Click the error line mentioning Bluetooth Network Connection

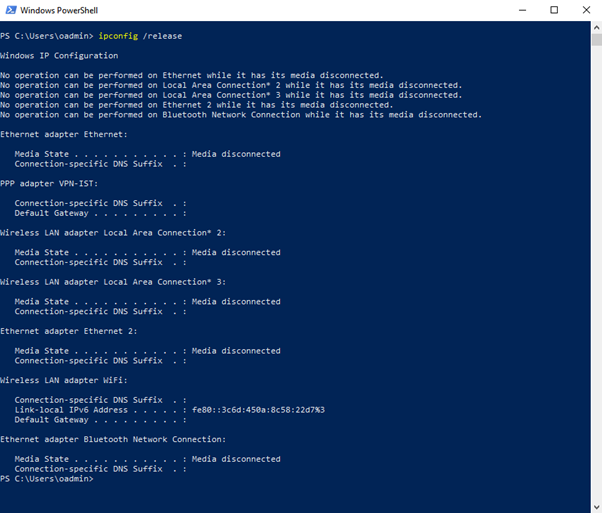point(241,115)
